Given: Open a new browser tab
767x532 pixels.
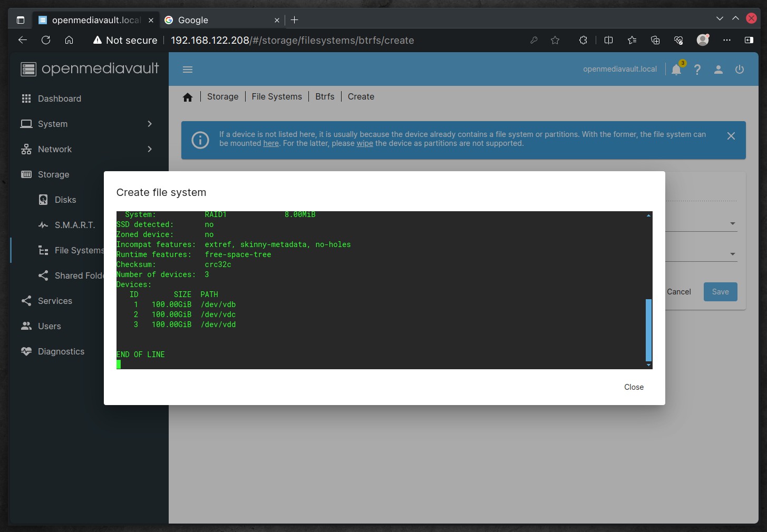Looking at the screenshot, I should point(295,20).
